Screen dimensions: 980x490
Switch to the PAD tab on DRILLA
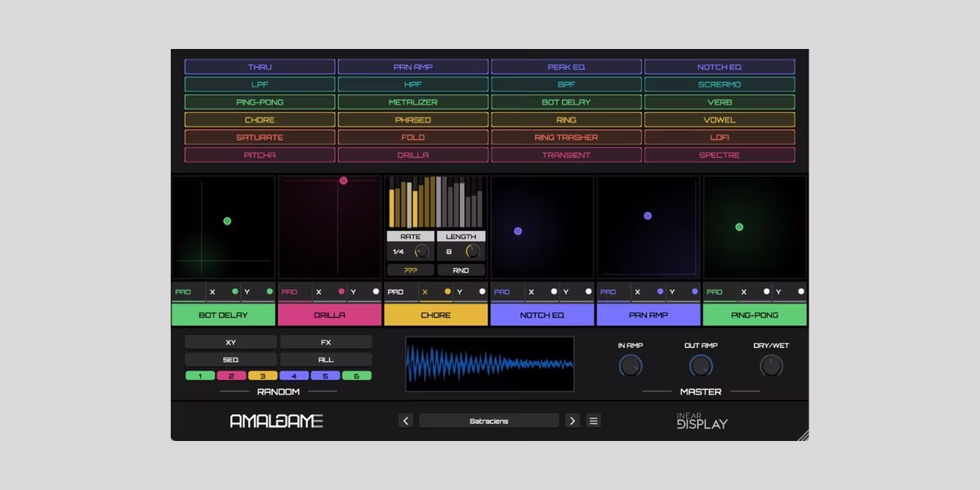pos(290,291)
